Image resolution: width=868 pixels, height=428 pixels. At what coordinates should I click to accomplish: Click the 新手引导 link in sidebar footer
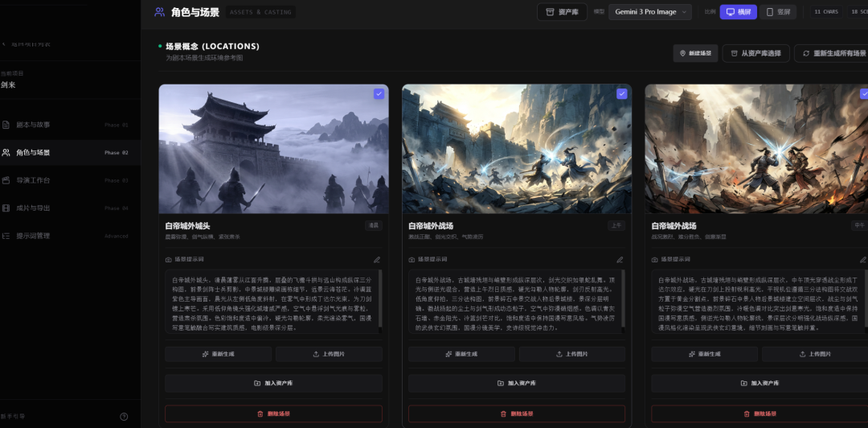(13, 417)
